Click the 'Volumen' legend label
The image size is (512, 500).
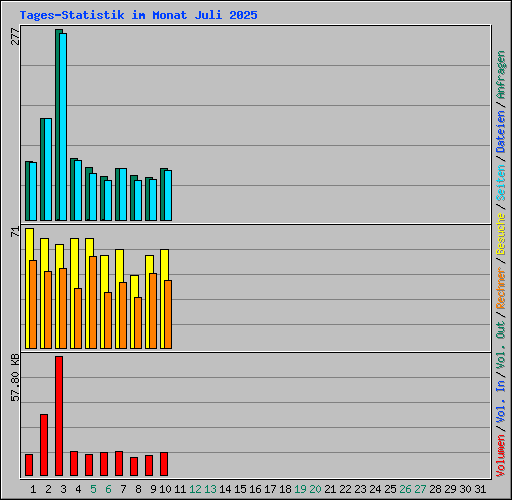501,456
